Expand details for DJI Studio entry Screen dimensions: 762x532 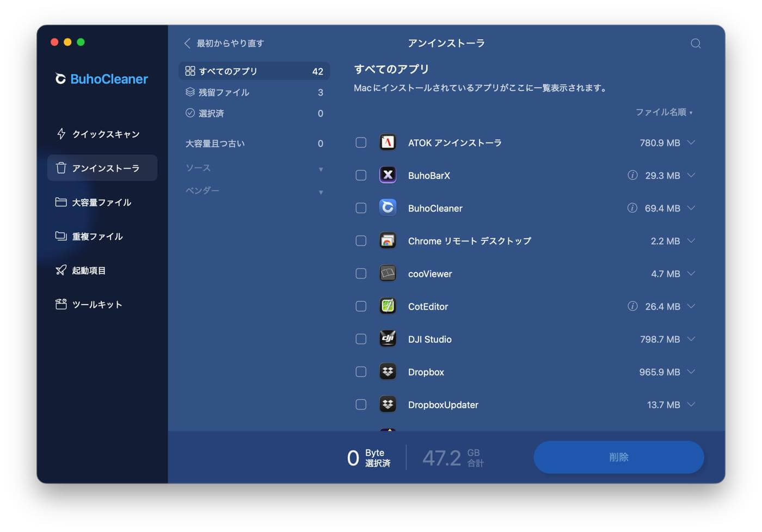tap(691, 339)
